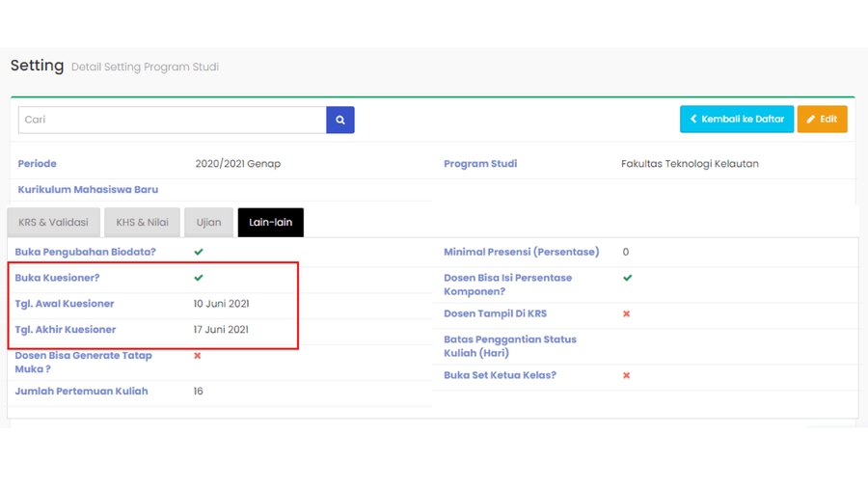Click the Tgl. Akhir Kuesioner date value
This screenshot has height=488, width=868.
(221, 330)
